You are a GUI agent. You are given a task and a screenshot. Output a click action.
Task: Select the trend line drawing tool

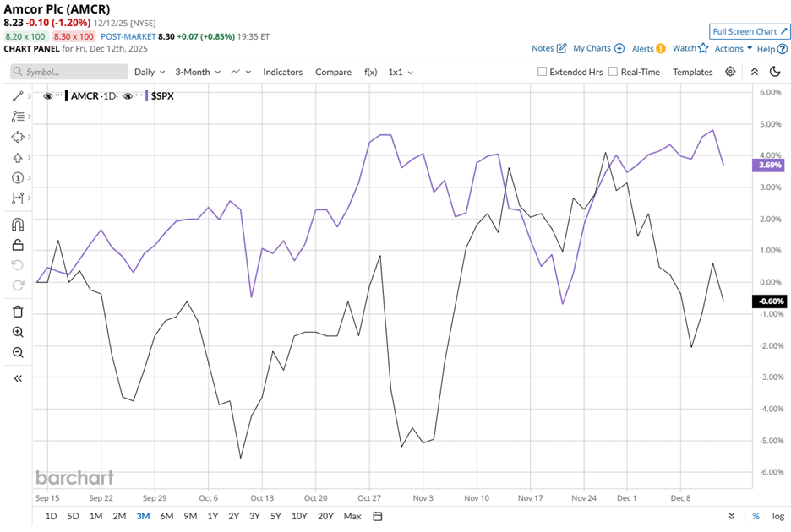click(18, 96)
